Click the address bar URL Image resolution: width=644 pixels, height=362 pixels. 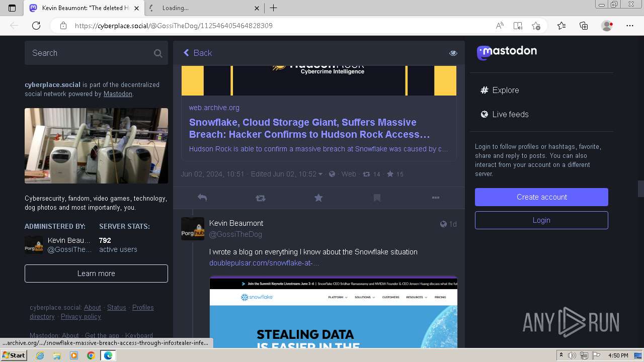click(174, 26)
